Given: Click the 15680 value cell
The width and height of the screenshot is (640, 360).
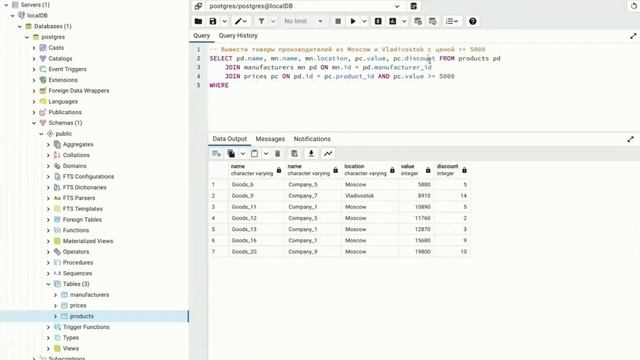Looking at the screenshot, I should point(416,240).
